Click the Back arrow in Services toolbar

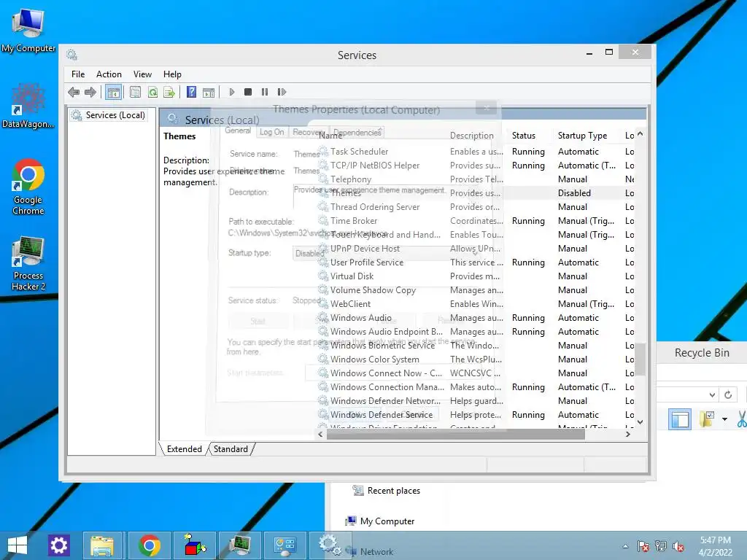click(74, 92)
